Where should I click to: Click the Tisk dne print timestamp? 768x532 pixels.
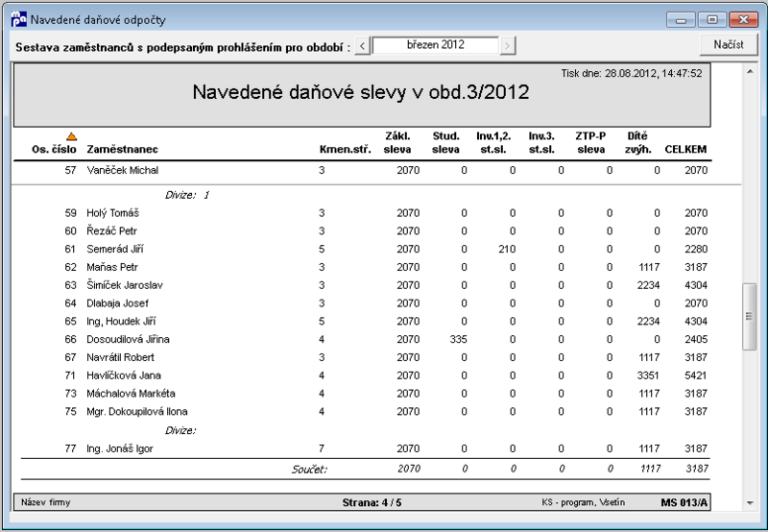(632, 74)
